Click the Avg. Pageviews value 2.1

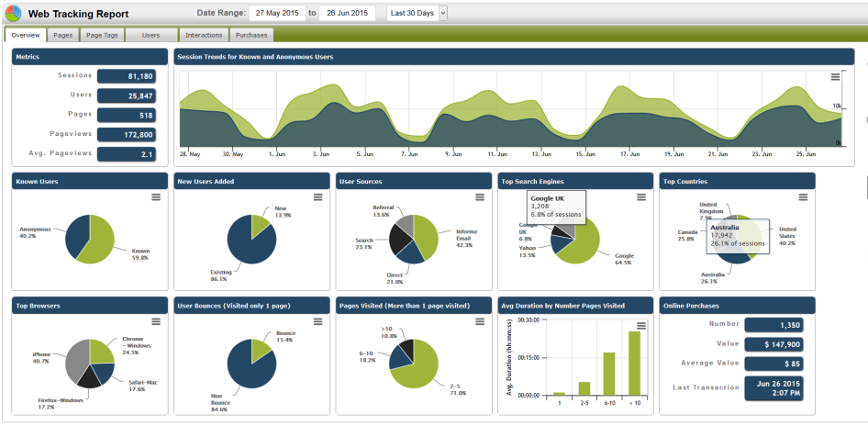(127, 154)
